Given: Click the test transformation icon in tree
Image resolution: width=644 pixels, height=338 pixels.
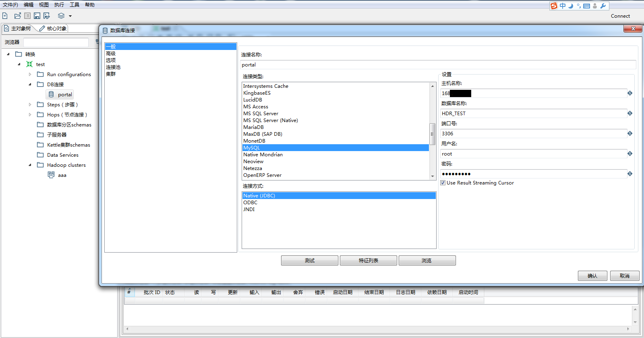Looking at the screenshot, I should (29, 64).
